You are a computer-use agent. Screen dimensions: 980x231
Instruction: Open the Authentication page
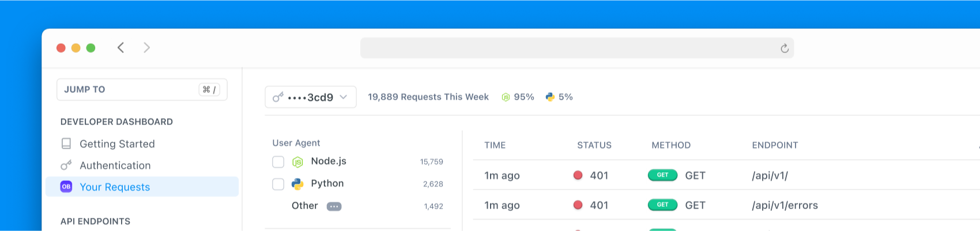(115, 165)
